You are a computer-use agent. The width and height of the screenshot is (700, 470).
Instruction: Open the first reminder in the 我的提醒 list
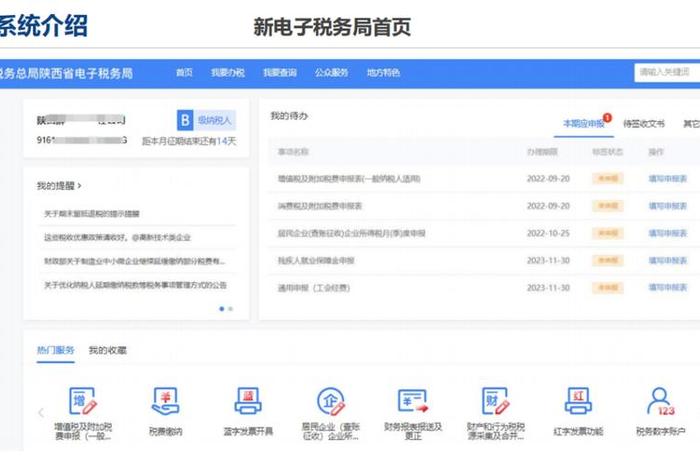tap(92, 214)
